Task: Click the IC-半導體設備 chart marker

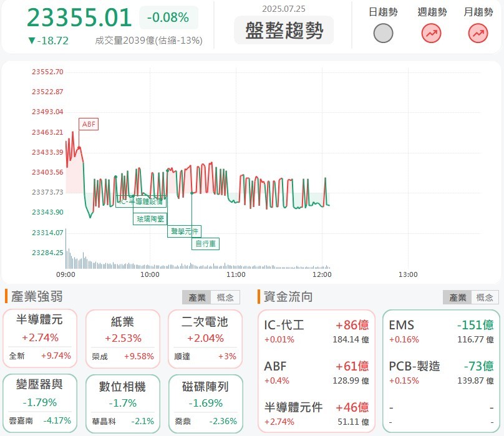Action: (141, 201)
